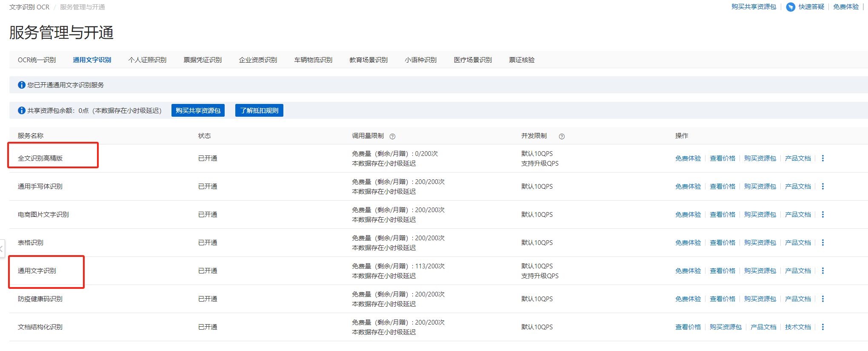Click 免费体验 for 全文识别高精版
The width and height of the screenshot is (868, 351).
tap(688, 158)
